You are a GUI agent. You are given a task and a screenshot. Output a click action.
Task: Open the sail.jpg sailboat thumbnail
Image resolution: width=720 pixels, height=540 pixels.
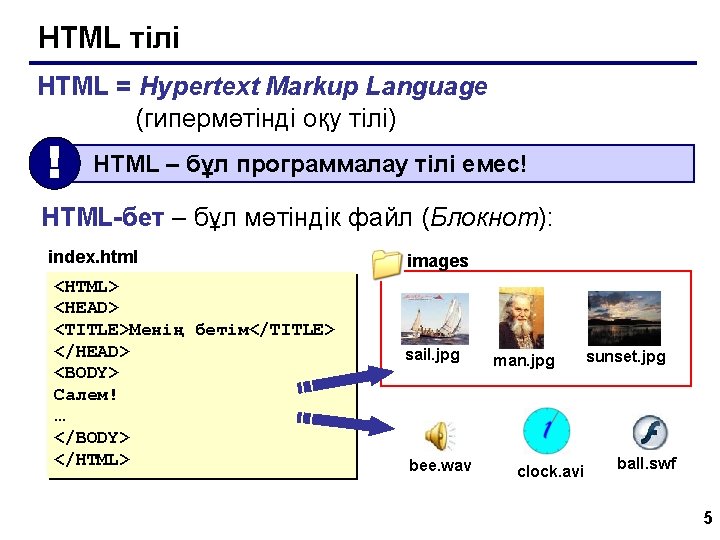435,319
